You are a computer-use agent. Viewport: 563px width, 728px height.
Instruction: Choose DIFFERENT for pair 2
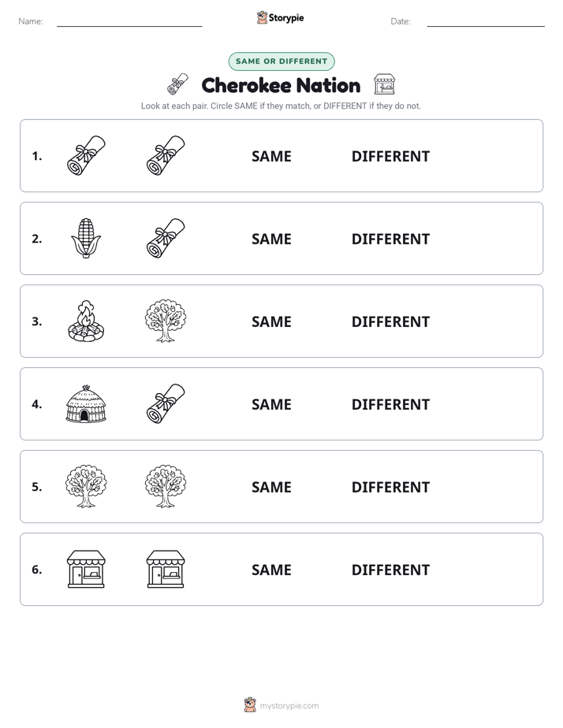pyautogui.click(x=390, y=239)
